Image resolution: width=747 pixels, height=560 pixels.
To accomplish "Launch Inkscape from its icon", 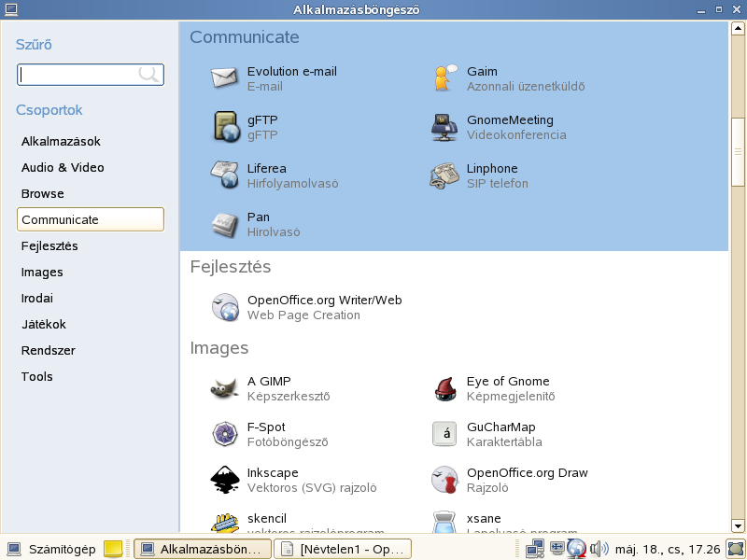I will click(x=225, y=480).
